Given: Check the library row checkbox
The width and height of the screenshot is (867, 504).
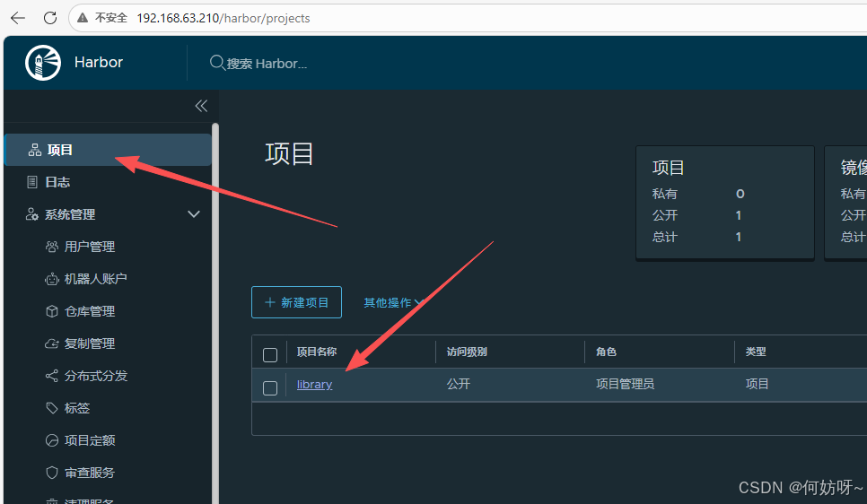Looking at the screenshot, I should point(270,388).
